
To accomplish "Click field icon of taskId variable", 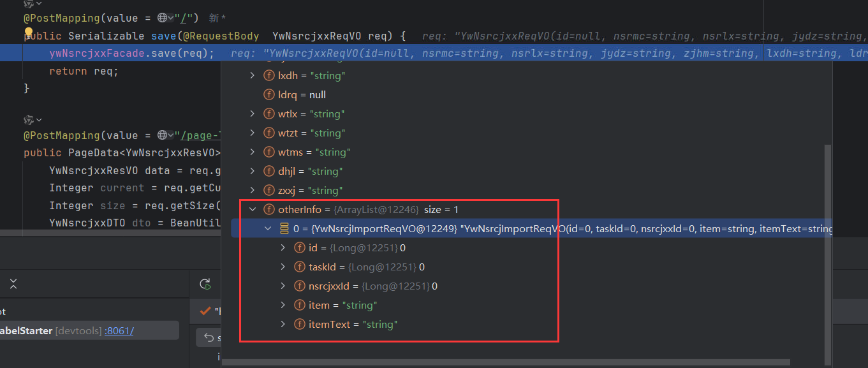I will 300,267.
